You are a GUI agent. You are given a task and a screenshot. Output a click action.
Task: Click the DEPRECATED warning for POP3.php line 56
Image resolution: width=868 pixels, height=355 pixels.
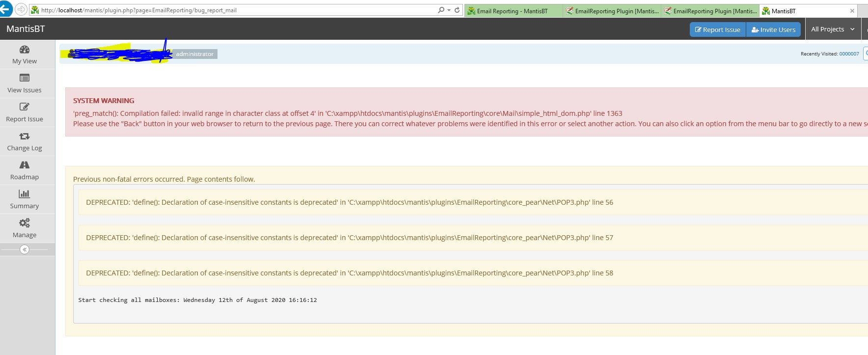tap(350, 202)
